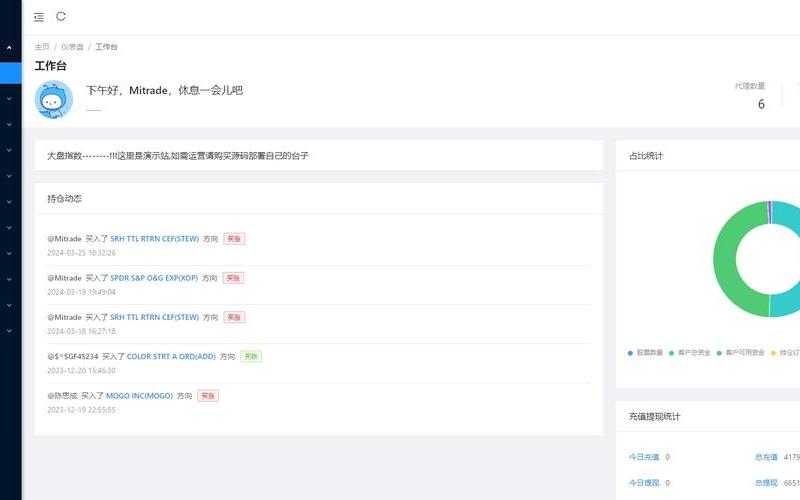Open the COLOR STRT A ORD(ADD) stock link
Viewport: 800px width, 500px height.
pos(171,357)
